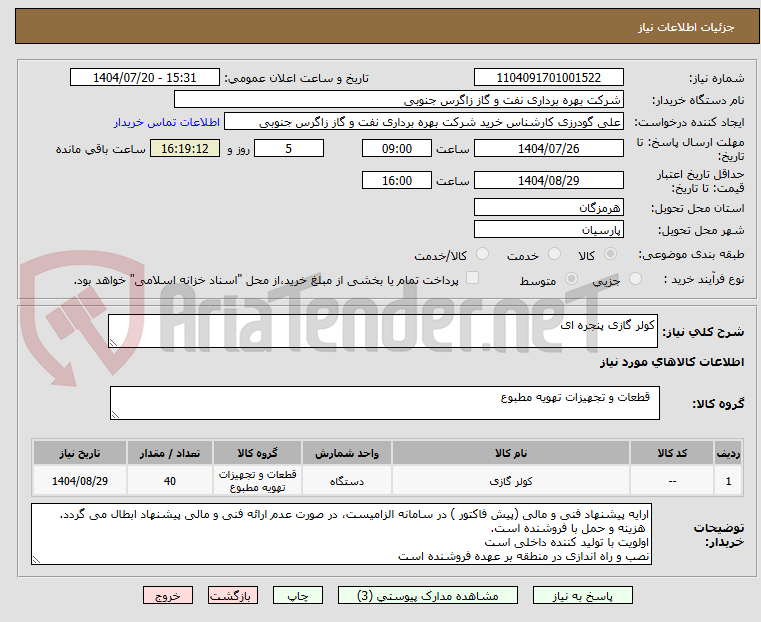Click the ردیف column header
Viewport: 761px width, 622px height.
point(728,453)
